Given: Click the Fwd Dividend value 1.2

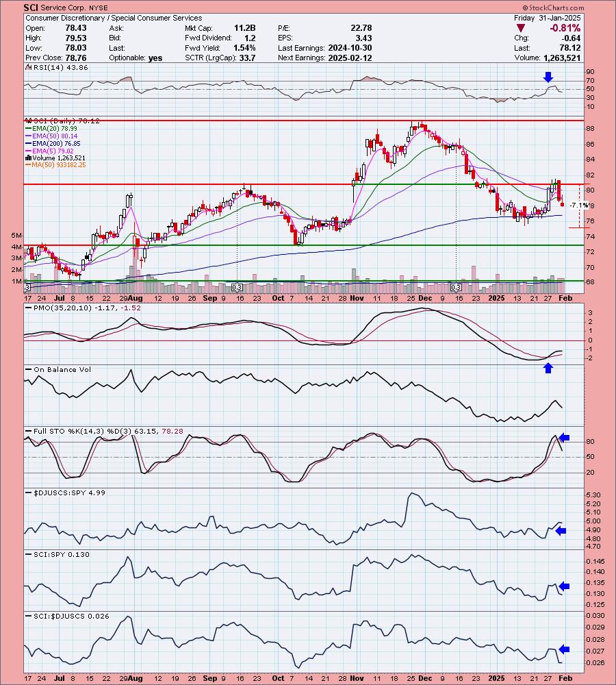Looking at the screenshot, I should coord(250,38).
